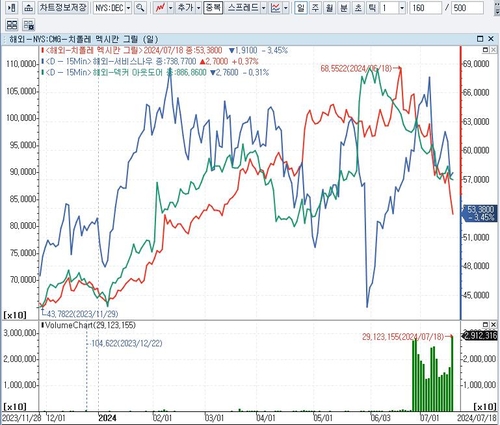This screenshot has width=500, height=425.
Task: Click the chart layout settings icon
Action: click(29, 25)
